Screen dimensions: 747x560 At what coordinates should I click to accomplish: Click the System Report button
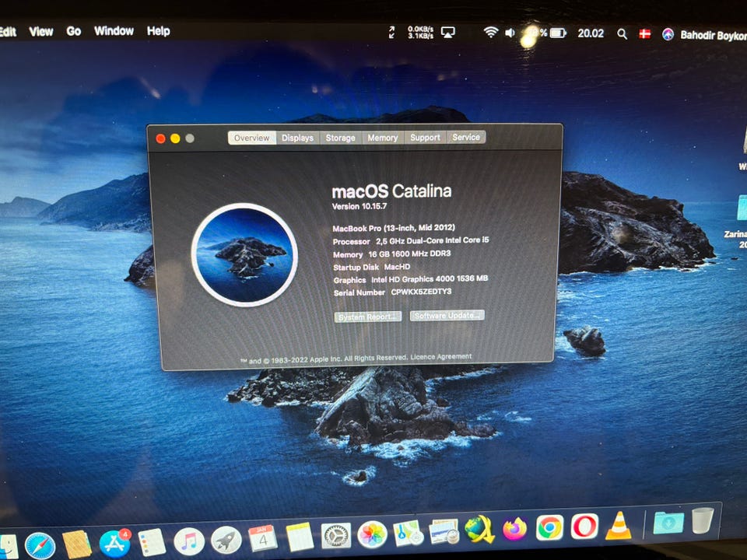(368, 317)
